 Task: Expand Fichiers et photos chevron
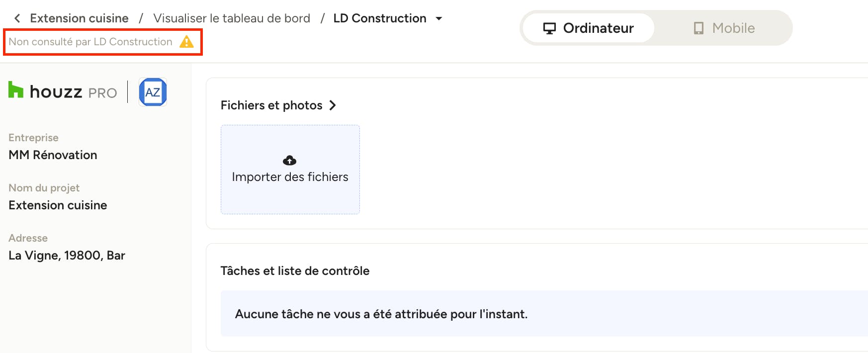(x=333, y=105)
